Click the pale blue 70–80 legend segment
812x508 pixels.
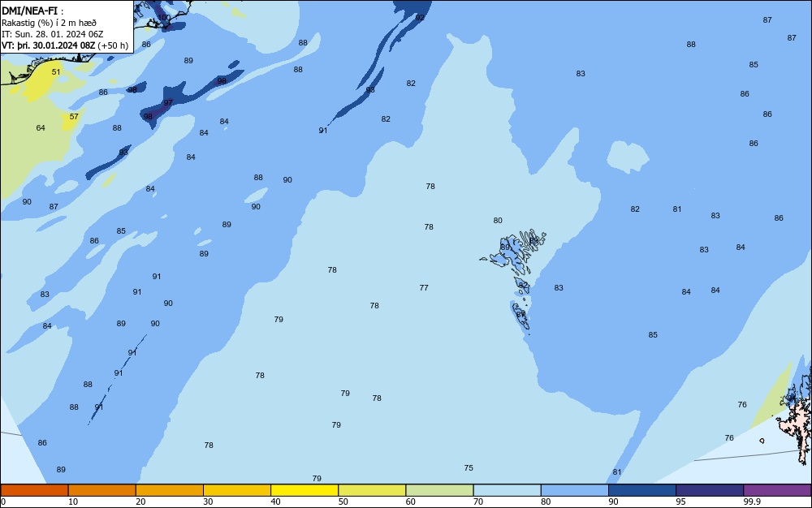coord(507,490)
